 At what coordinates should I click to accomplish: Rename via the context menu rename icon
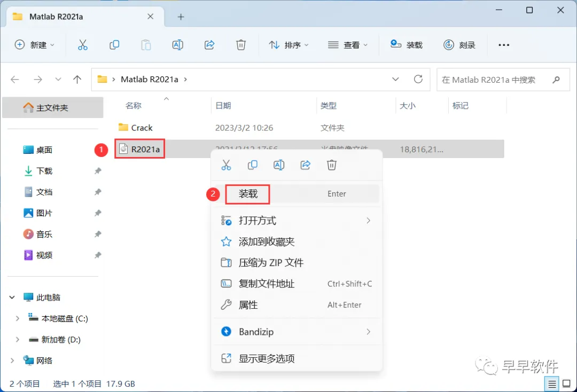click(x=279, y=165)
